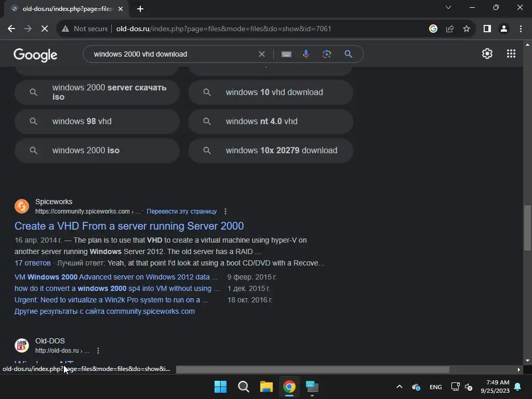The image size is (532, 399).
Task: Click the ENG language indicator
Action: tap(436, 387)
